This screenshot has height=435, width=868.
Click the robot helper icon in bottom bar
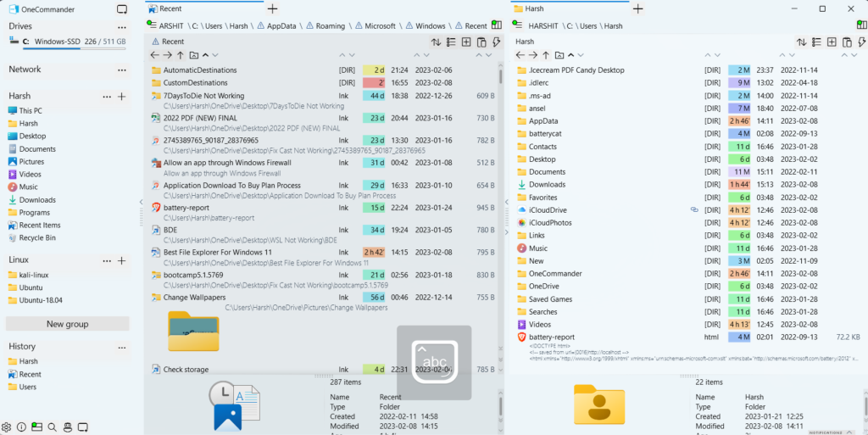(68, 427)
